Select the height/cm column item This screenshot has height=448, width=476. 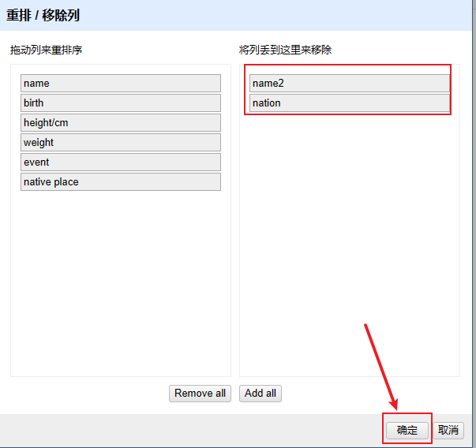121,122
